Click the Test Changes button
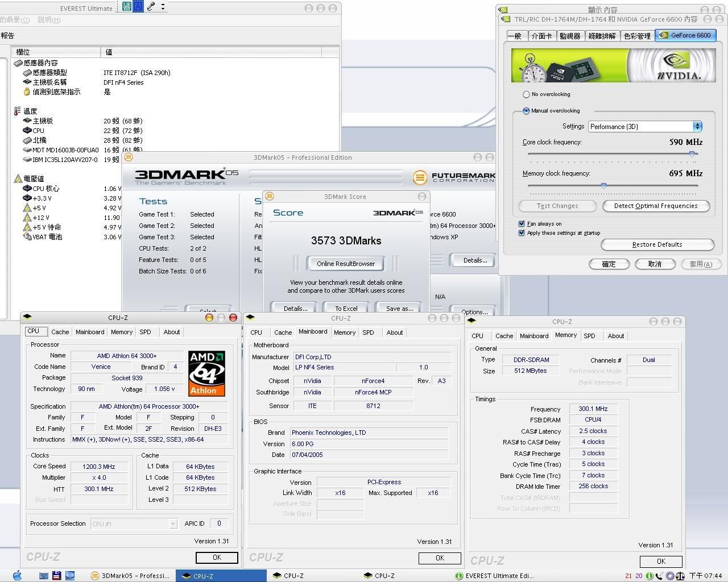The height and width of the screenshot is (582, 728). tap(557, 206)
